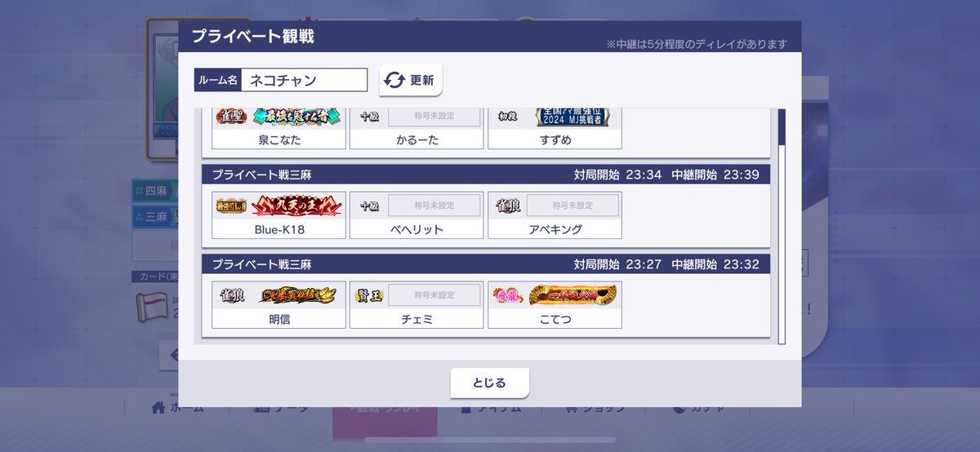Viewport: 980px width, 452px height.
Task: Select player すずめ card
Action: click(x=555, y=129)
